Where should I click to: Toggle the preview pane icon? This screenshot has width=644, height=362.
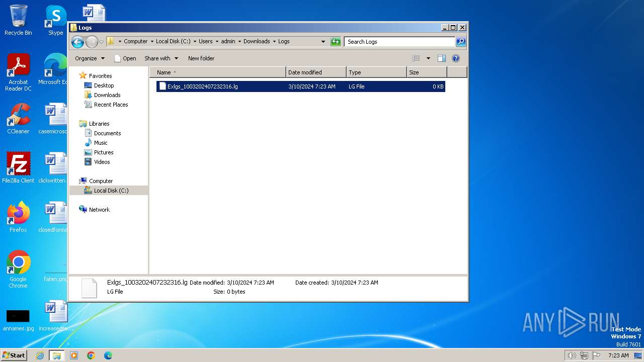(x=442, y=58)
